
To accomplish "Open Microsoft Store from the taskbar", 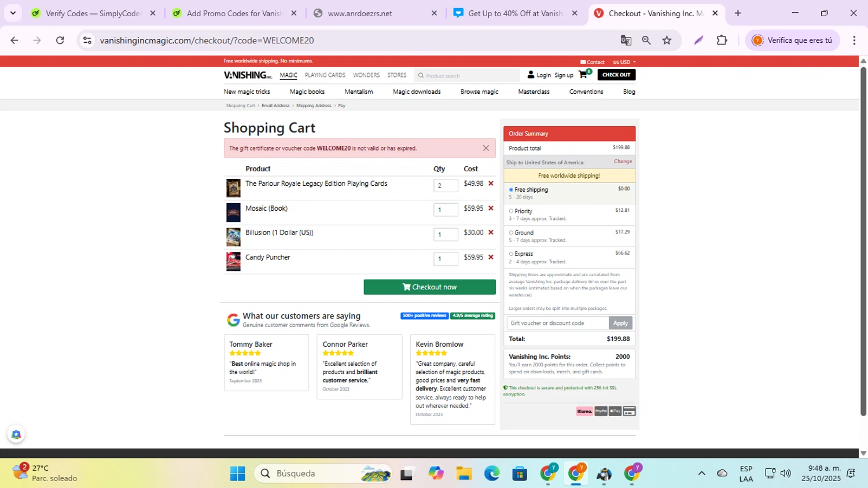I will (520, 474).
